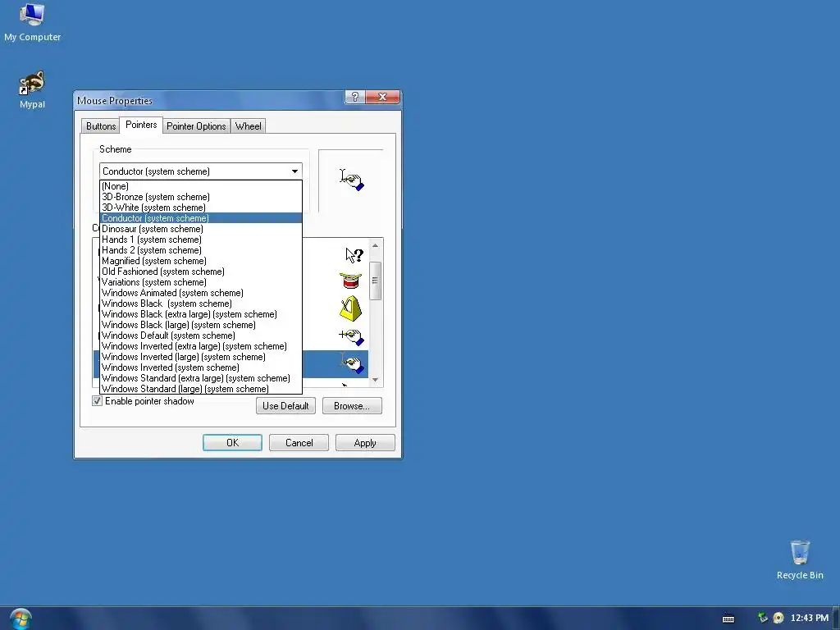
Task: Switch to the Buttons tab
Action: pyautogui.click(x=101, y=126)
